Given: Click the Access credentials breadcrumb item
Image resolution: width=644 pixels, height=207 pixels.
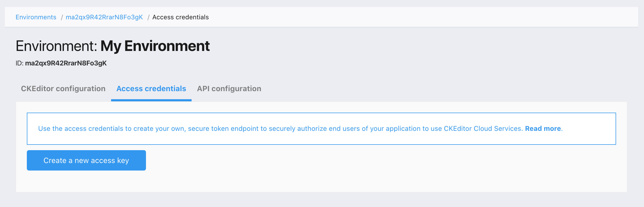Looking at the screenshot, I should [x=180, y=17].
